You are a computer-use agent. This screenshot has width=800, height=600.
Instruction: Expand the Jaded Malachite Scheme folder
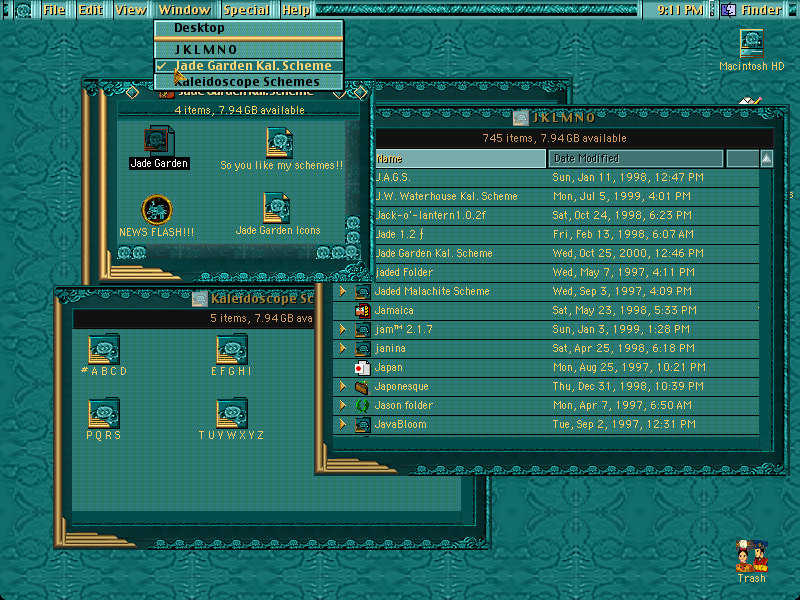click(343, 291)
